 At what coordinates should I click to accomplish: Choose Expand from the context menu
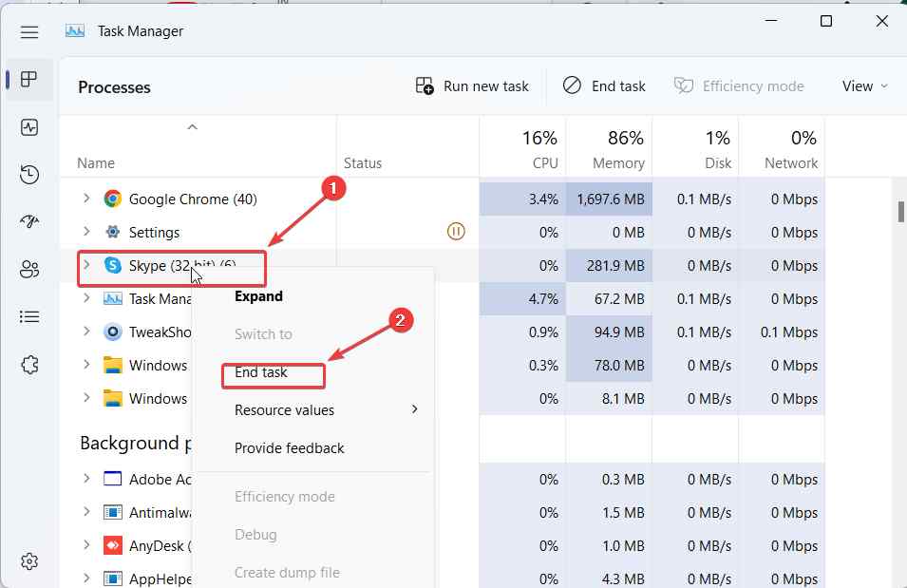point(258,296)
